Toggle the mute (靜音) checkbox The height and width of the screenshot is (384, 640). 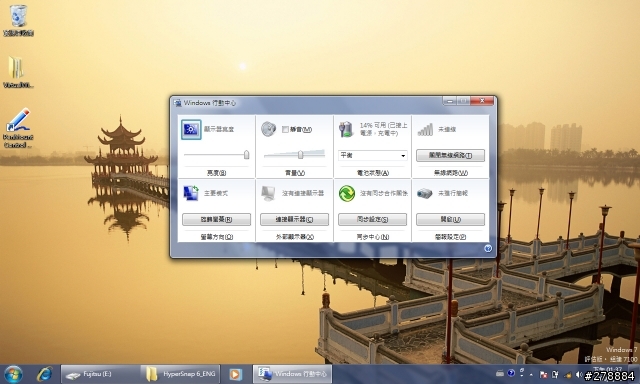coord(285,129)
